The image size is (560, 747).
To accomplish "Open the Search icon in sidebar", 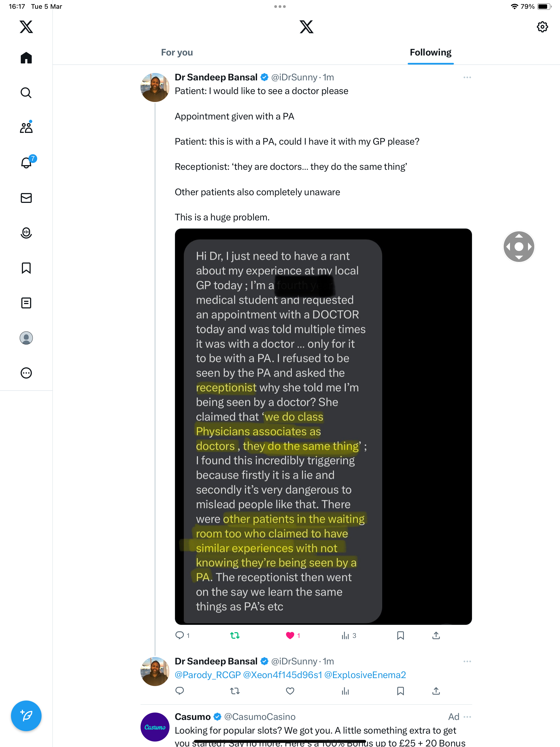I will click(x=26, y=92).
